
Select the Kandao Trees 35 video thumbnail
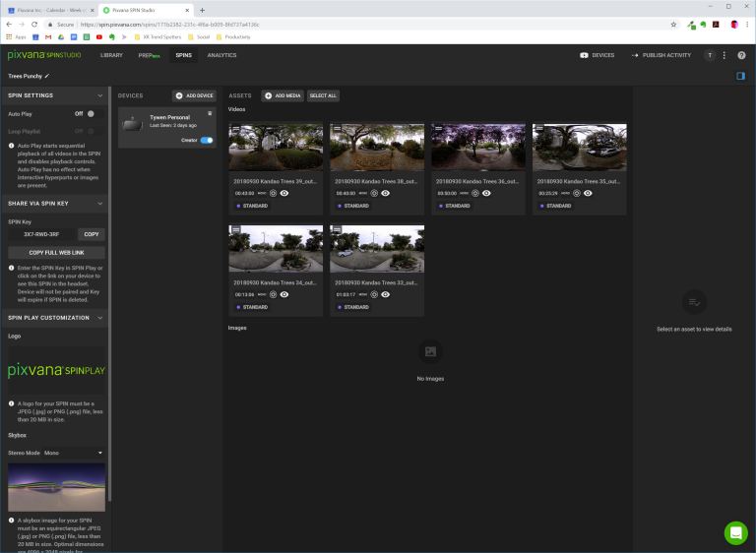tap(580, 147)
